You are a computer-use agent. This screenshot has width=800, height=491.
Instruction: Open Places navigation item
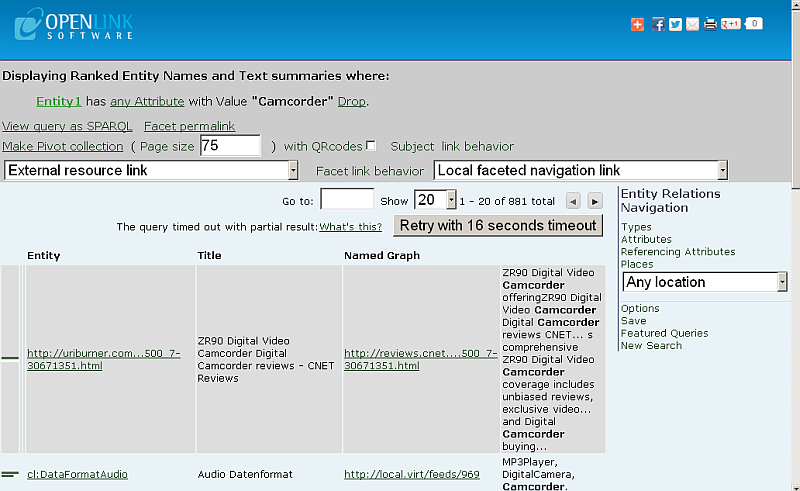coord(637,264)
